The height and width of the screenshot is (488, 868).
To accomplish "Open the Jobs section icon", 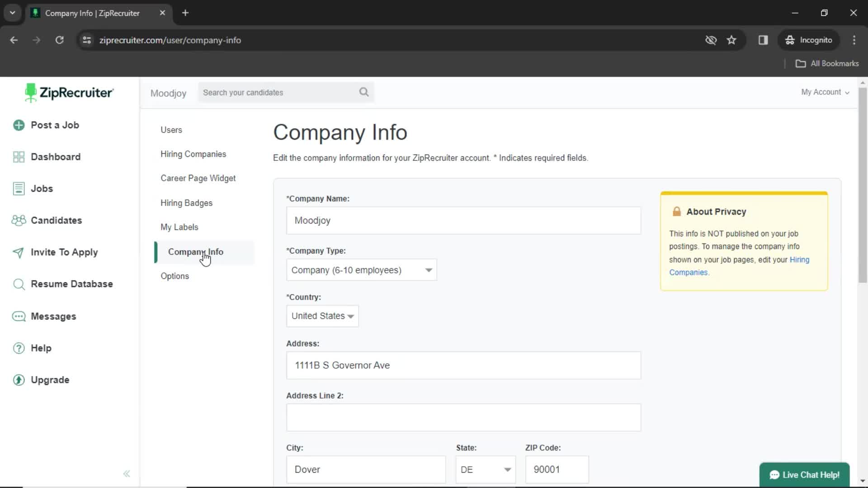I will [x=18, y=189].
